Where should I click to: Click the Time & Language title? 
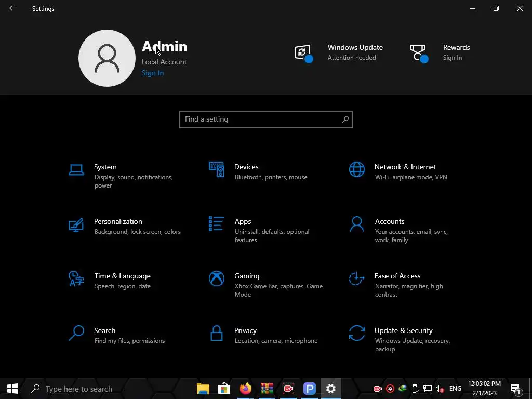click(123, 276)
